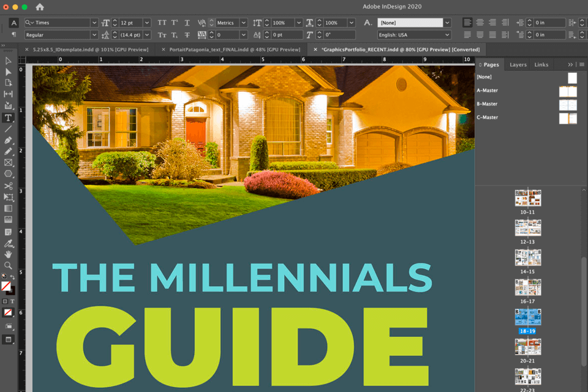Viewport: 588px width, 392px height.
Task: Align text right button
Action: pyautogui.click(x=492, y=23)
